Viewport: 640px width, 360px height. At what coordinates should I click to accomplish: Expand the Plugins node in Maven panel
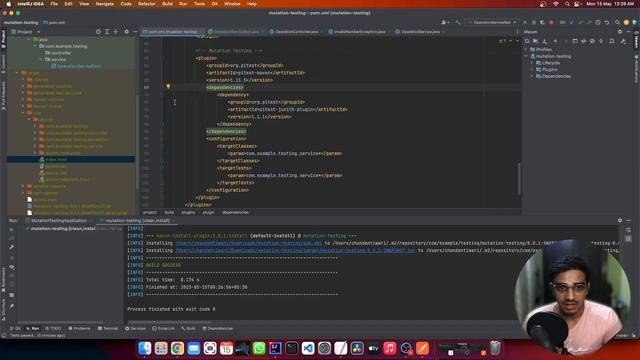coord(532,69)
